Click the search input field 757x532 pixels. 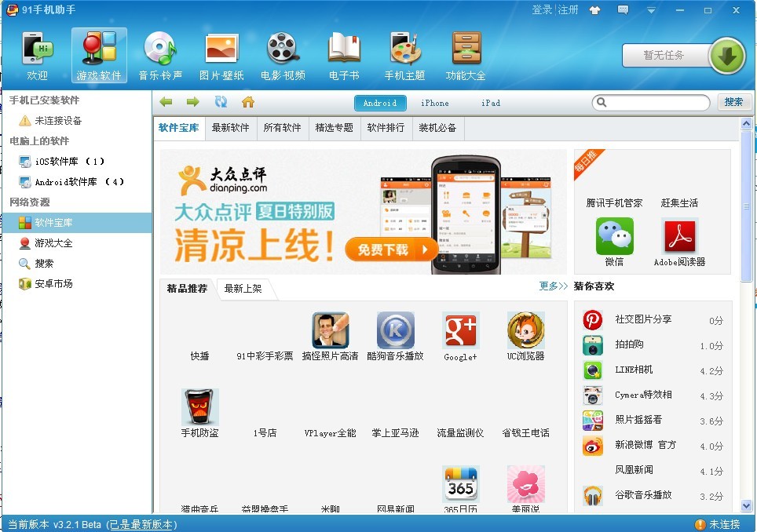point(651,102)
